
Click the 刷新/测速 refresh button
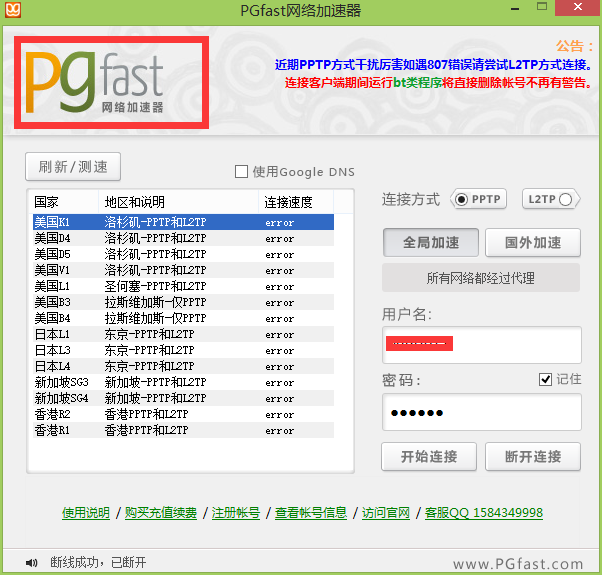(x=73, y=167)
